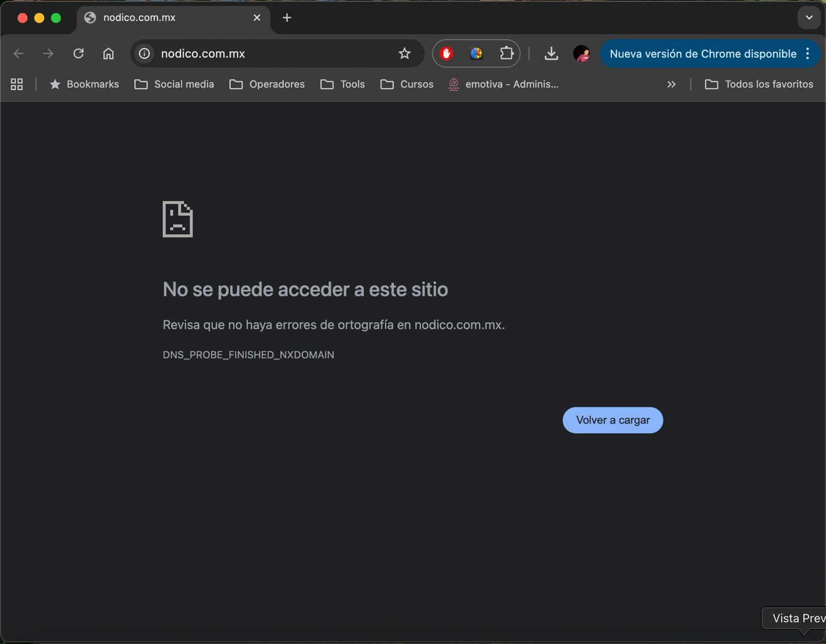Image resolution: width=826 pixels, height=644 pixels.
Task: Go to the home page icon
Action: point(108,54)
